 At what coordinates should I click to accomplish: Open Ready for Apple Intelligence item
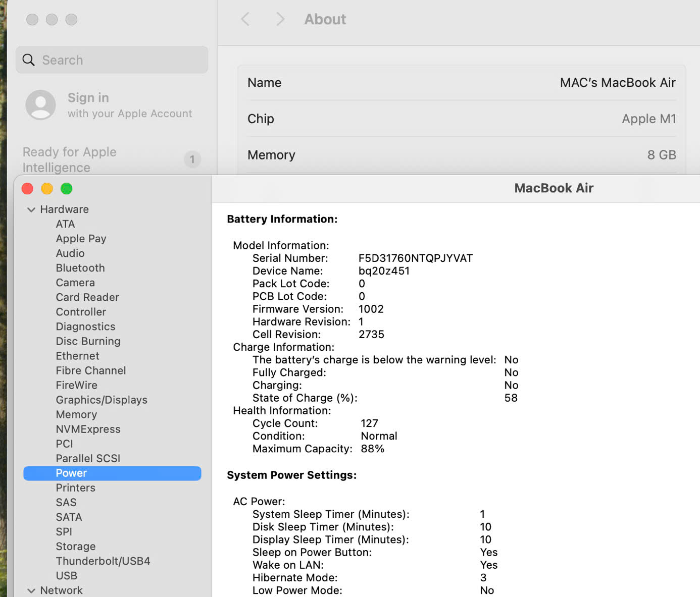[70, 159]
